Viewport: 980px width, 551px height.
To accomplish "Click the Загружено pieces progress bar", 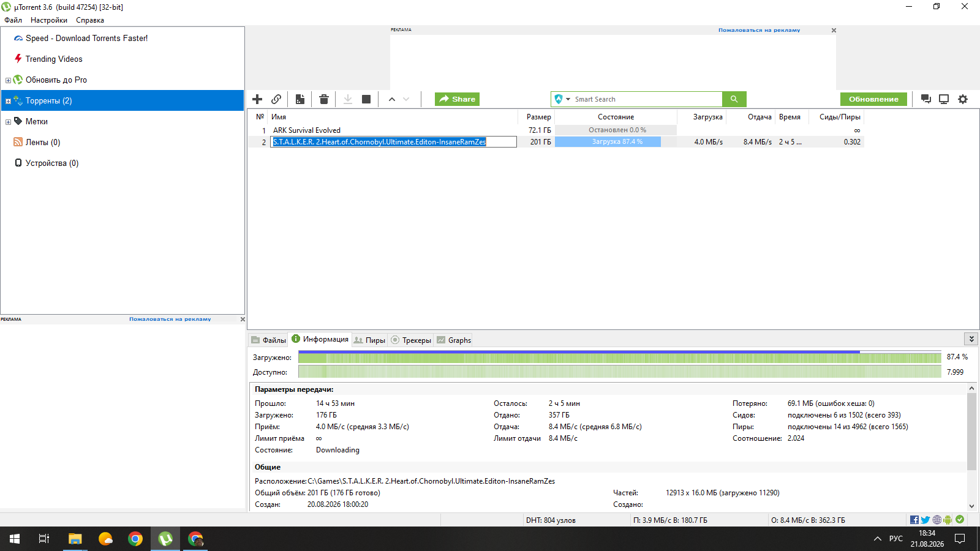I will (619, 358).
